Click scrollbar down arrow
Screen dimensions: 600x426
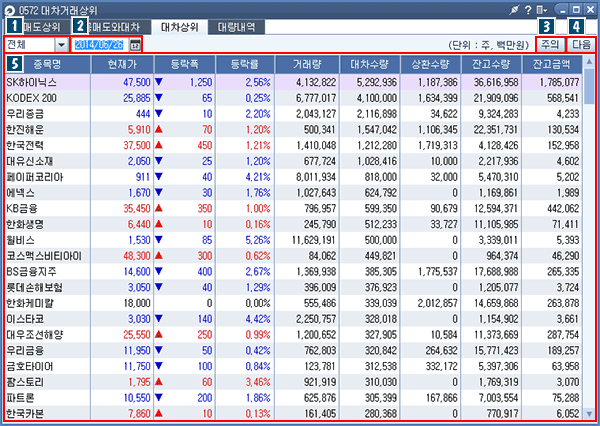point(589,414)
